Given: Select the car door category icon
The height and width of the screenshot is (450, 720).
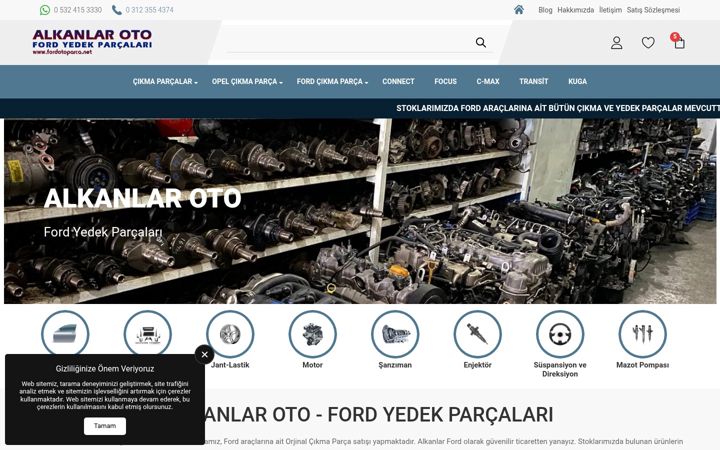Looking at the screenshot, I should point(65,334).
